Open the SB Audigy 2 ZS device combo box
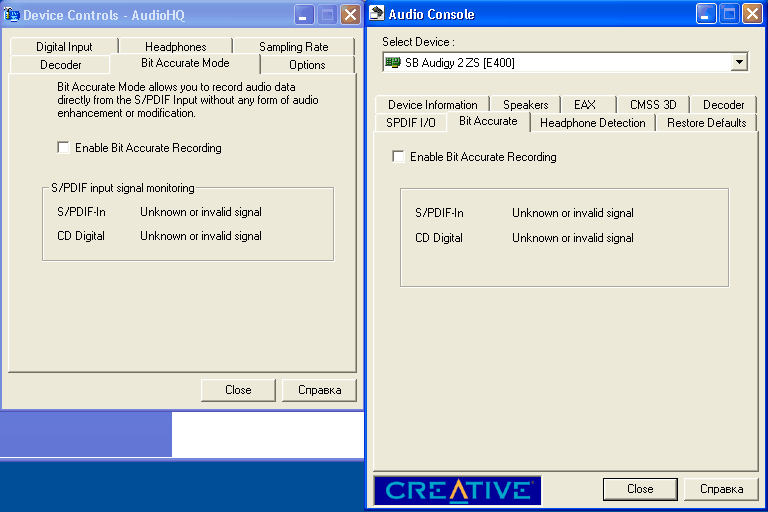768x512 pixels. click(565, 62)
